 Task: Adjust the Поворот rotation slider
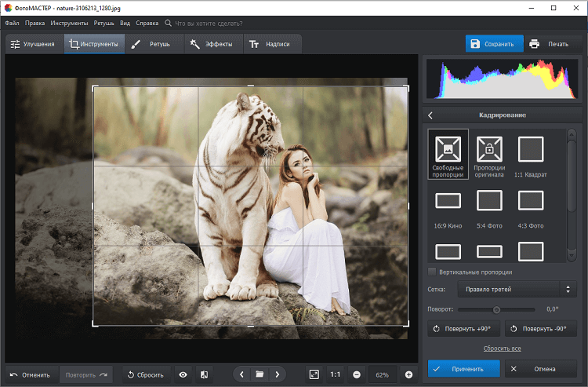(x=496, y=309)
